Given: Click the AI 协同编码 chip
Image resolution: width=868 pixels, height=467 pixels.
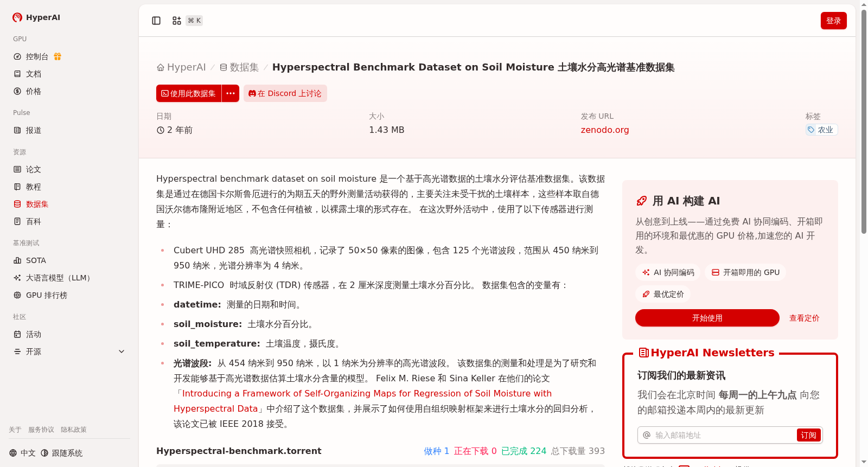Looking at the screenshot, I should click(668, 272).
